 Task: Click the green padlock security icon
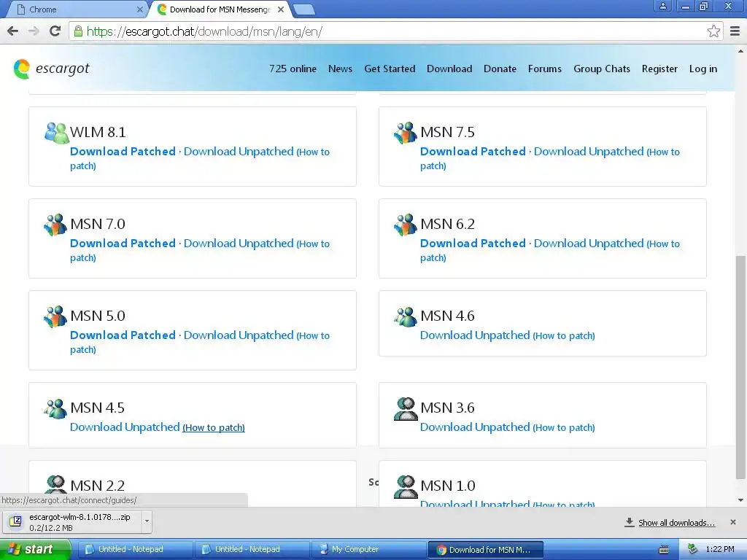pyautogui.click(x=78, y=31)
